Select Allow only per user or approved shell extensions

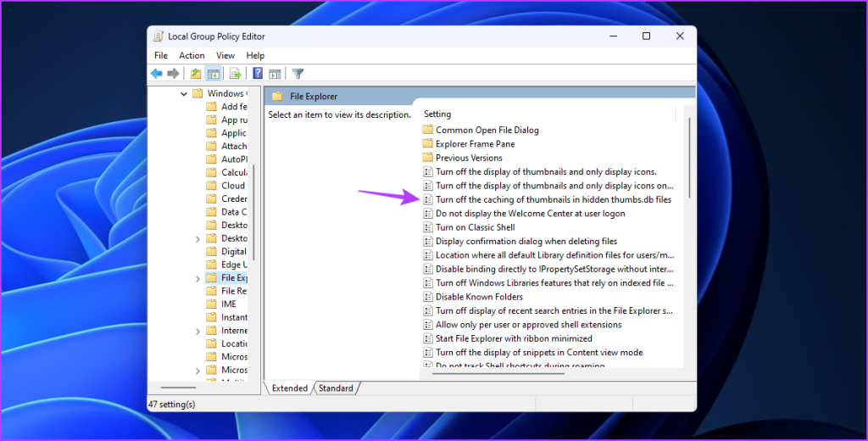tap(522, 325)
